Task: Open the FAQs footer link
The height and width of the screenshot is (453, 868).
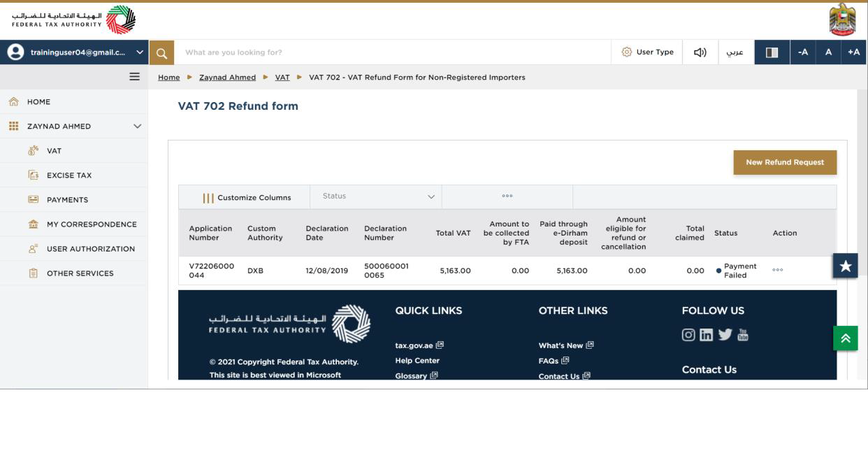Action: click(x=554, y=361)
